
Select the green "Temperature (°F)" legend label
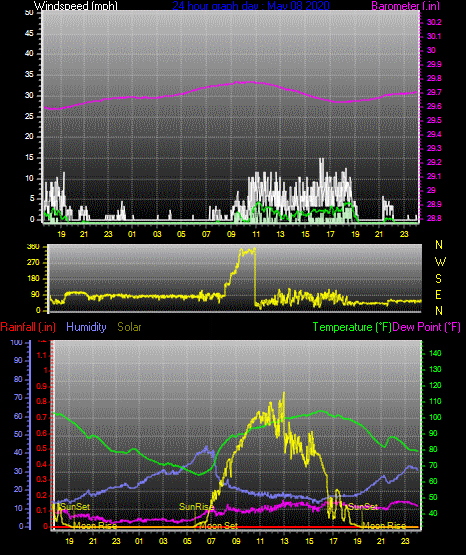click(x=352, y=327)
